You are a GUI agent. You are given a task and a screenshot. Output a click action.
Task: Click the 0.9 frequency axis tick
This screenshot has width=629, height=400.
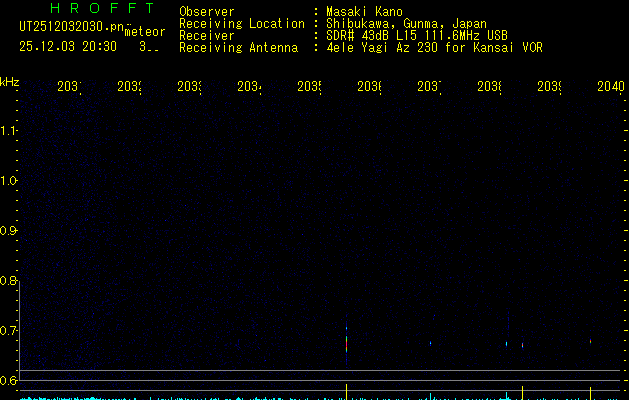pos(10,230)
